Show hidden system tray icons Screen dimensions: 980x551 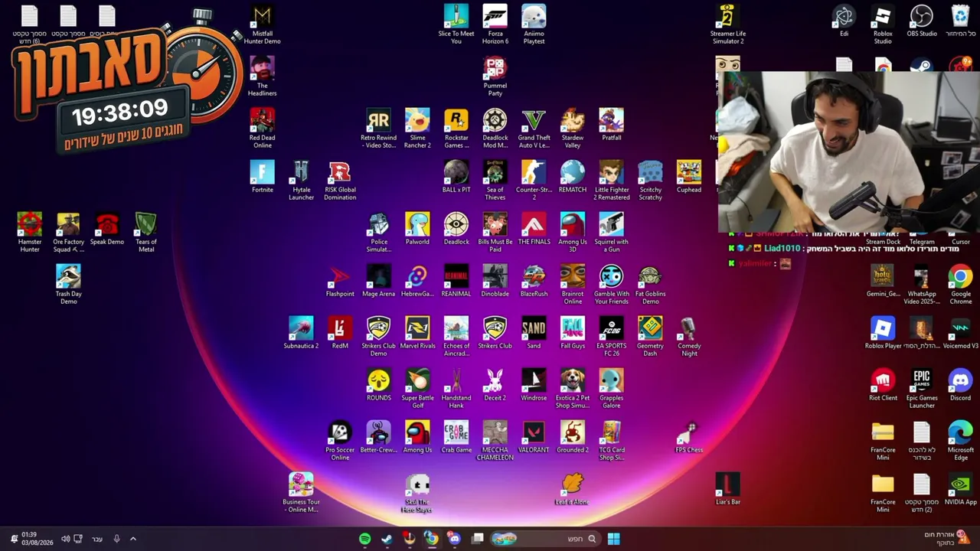[132, 539]
